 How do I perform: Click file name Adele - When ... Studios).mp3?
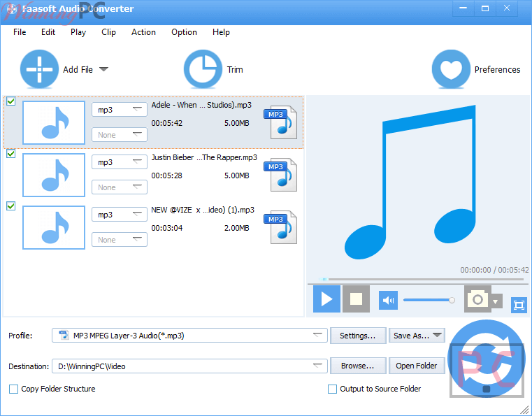click(201, 105)
